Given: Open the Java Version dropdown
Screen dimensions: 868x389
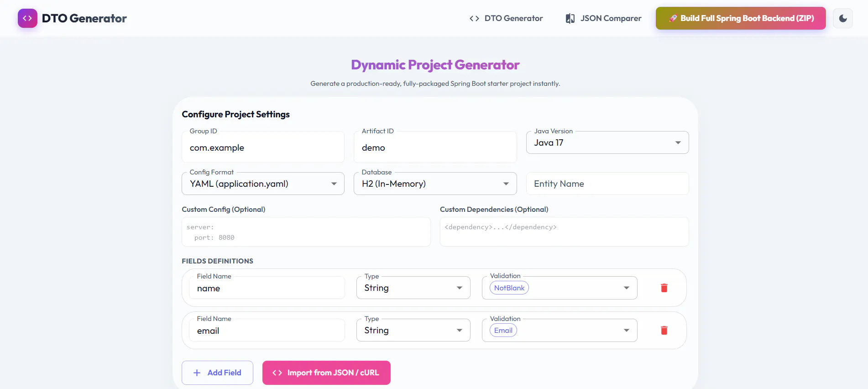Looking at the screenshot, I should [607, 143].
